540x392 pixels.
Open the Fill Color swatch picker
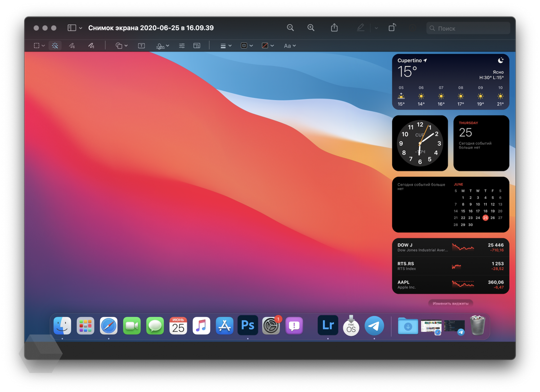tap(268, 46)
